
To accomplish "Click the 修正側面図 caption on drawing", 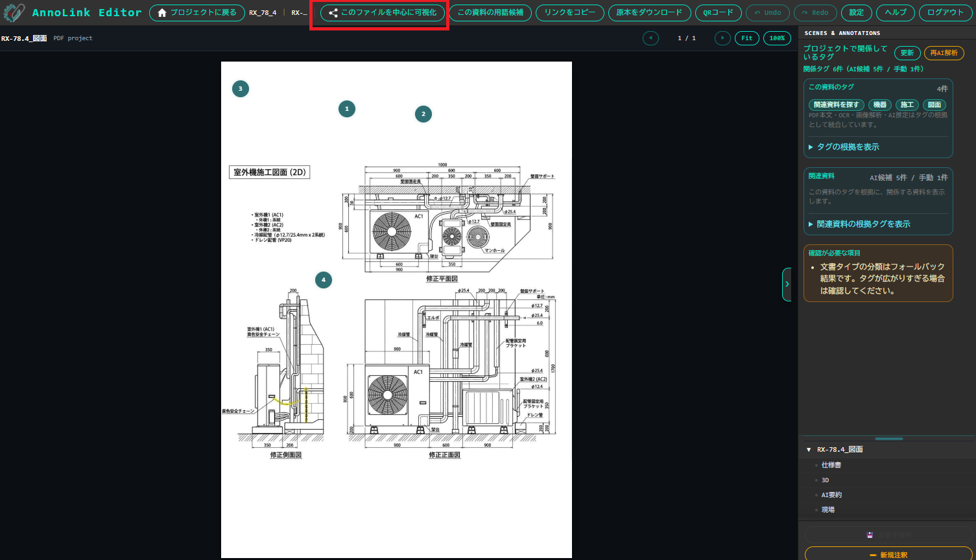I will click(x=286, y=455).
